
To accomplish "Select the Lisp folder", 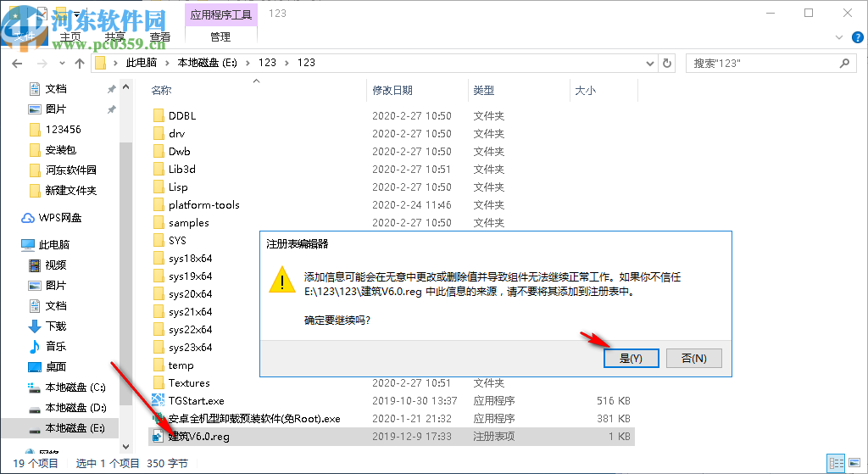I will click(x=178, y=187).
